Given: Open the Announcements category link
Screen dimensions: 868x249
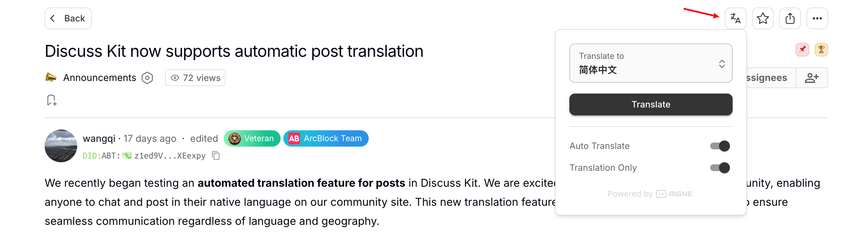Looking at the screenshot, I should [x=100, y=78].
